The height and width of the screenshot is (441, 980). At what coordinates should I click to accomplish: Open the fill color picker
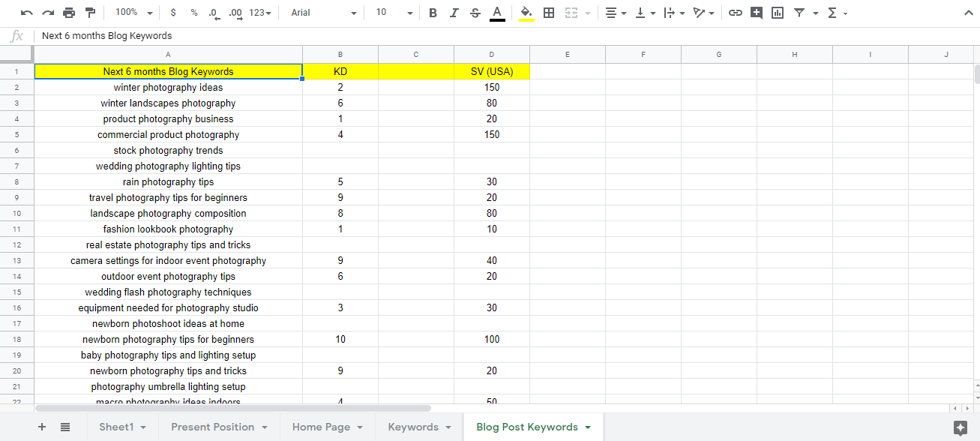click(x=526, y=12)
